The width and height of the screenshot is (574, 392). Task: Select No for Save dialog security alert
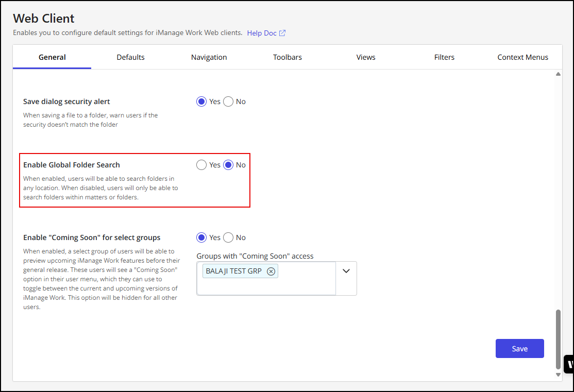(x=228, y=101)
